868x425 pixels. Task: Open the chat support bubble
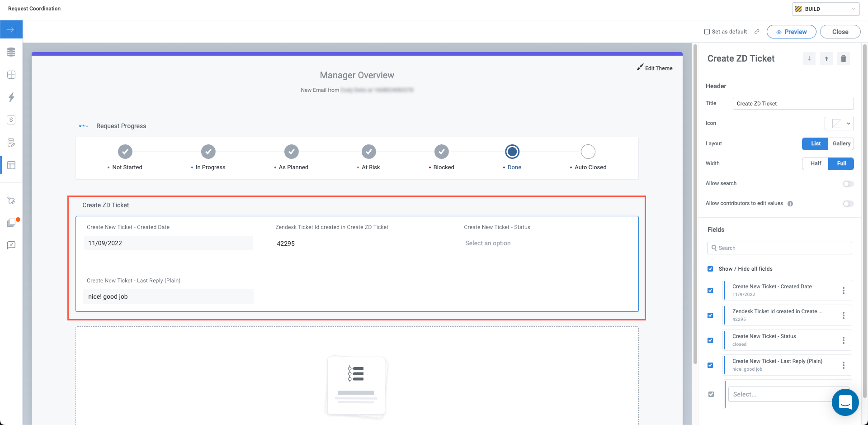845,402
